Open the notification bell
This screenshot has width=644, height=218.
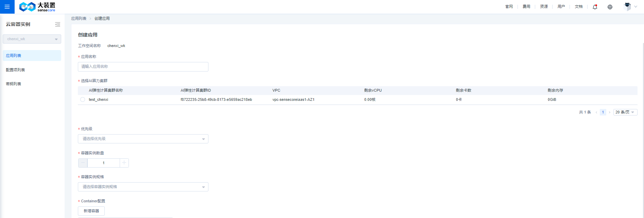click(x=595, y=7)
